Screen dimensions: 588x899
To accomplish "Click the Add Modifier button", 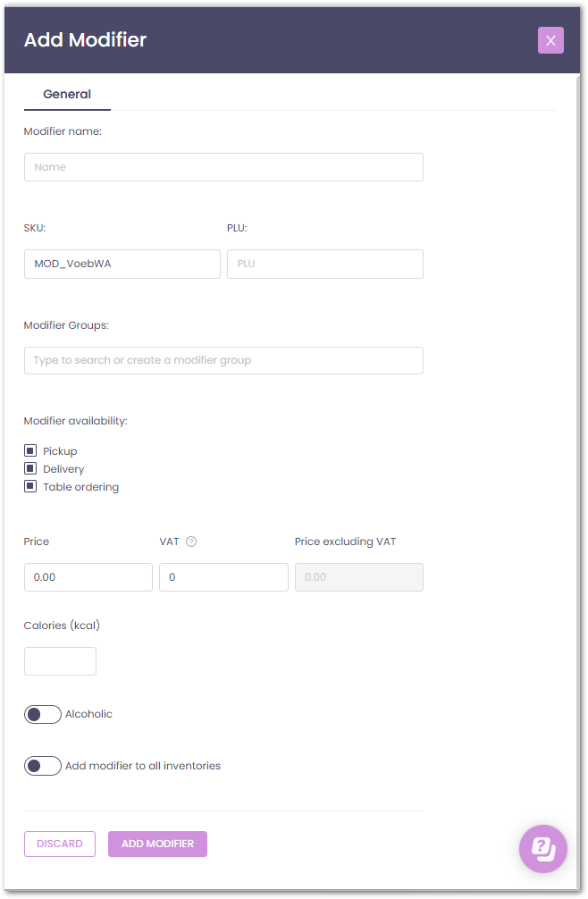I will tap(157, 844).
